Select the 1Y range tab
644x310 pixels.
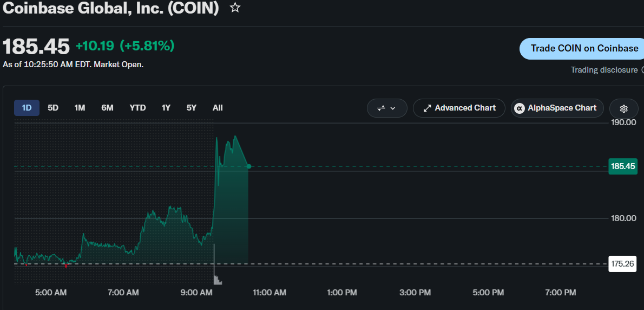click(x=166, y=108)
